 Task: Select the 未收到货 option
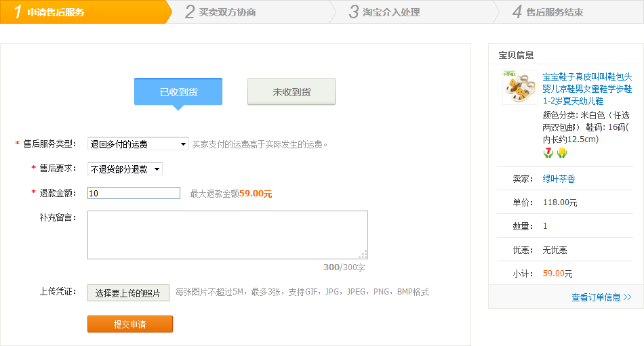point(291,91)
